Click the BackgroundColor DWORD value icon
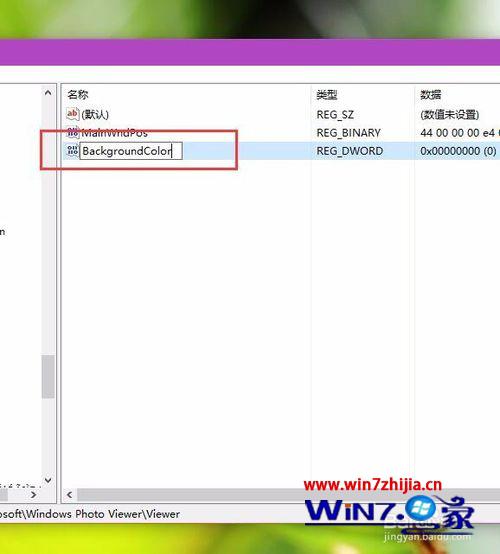Screen dimensions: 500x554 pyautogui.click(x=72, y=151)
